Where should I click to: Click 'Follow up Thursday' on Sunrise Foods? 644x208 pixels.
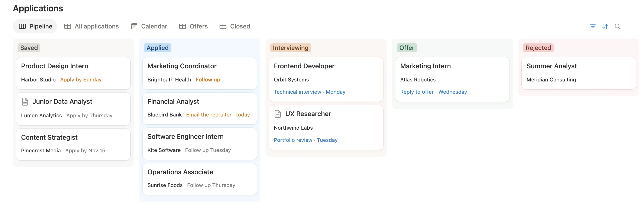point(211,185)
